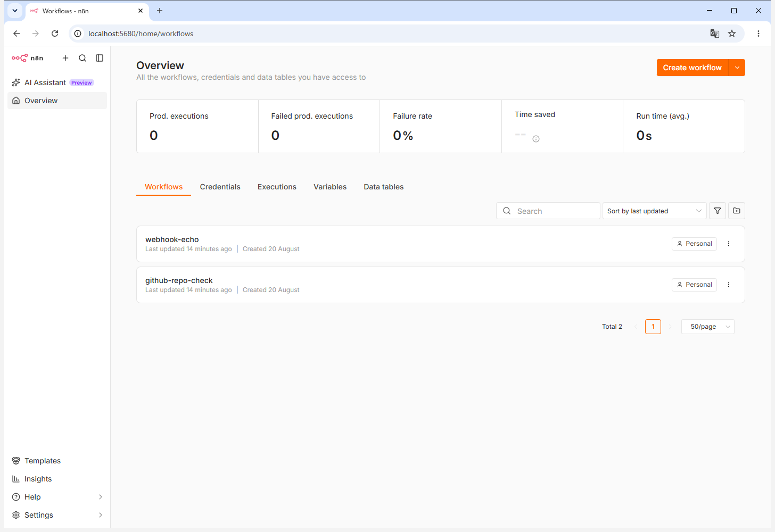This screenshot has height=532, width=775.
Task: Click the add folder icon
Action: pyautogui.click(x=737, y=211)
